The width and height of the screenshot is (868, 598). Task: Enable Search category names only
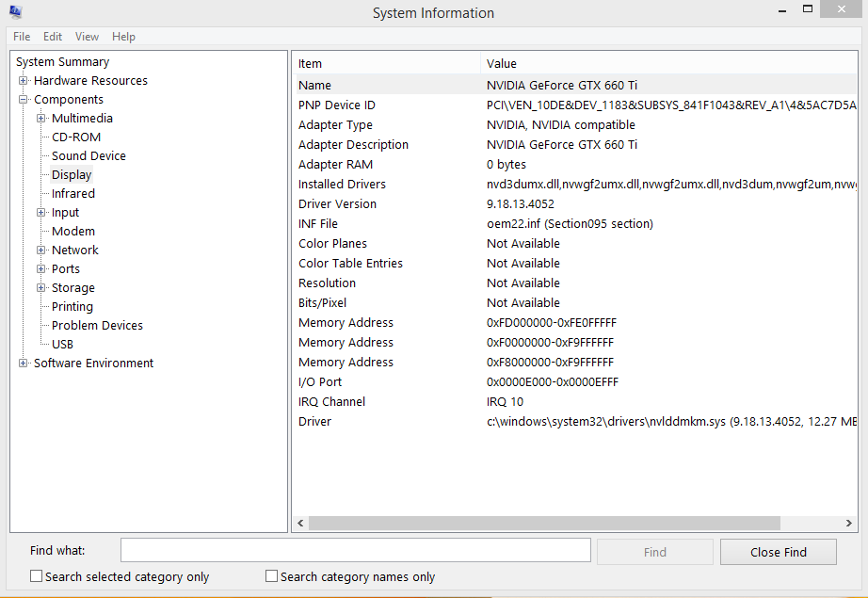[x=271, y=576]
